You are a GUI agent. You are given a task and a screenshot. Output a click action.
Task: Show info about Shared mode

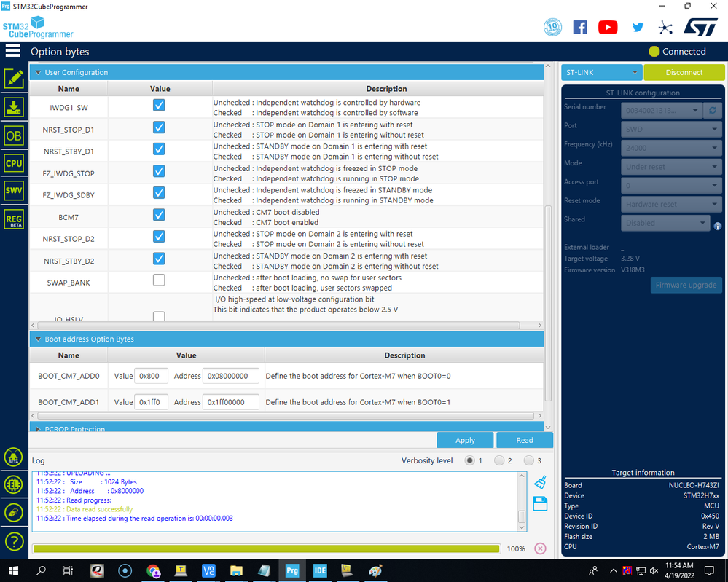coord(718,226)
